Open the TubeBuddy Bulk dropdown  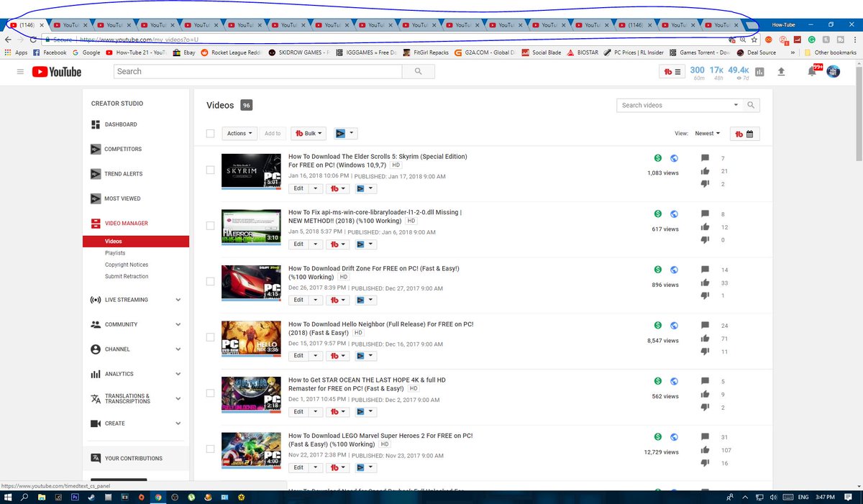point(309,134)
